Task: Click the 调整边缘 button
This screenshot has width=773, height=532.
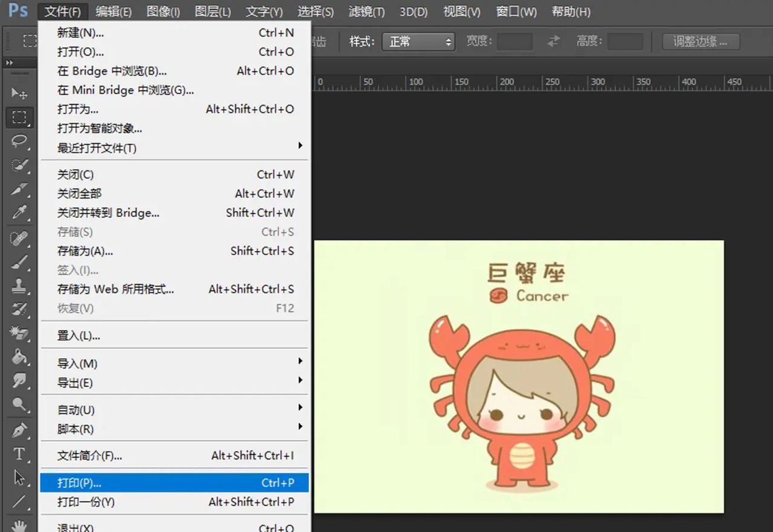Action: click(701, 42)
